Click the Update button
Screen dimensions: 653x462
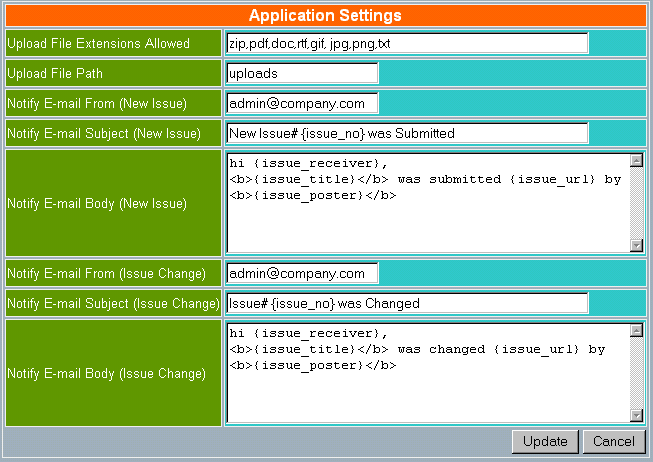pos(545,441)
